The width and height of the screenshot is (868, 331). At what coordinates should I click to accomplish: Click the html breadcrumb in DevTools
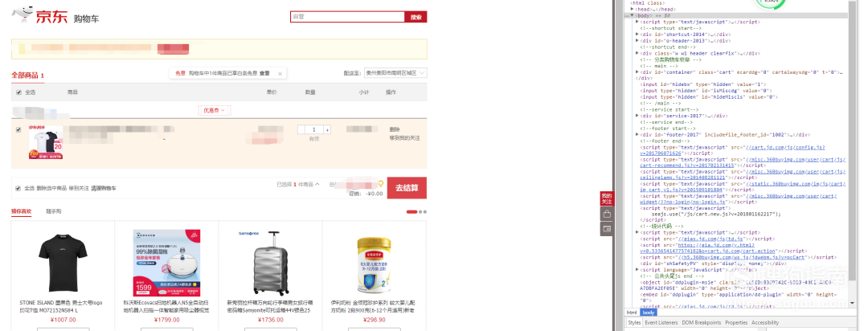pos(632,313)
